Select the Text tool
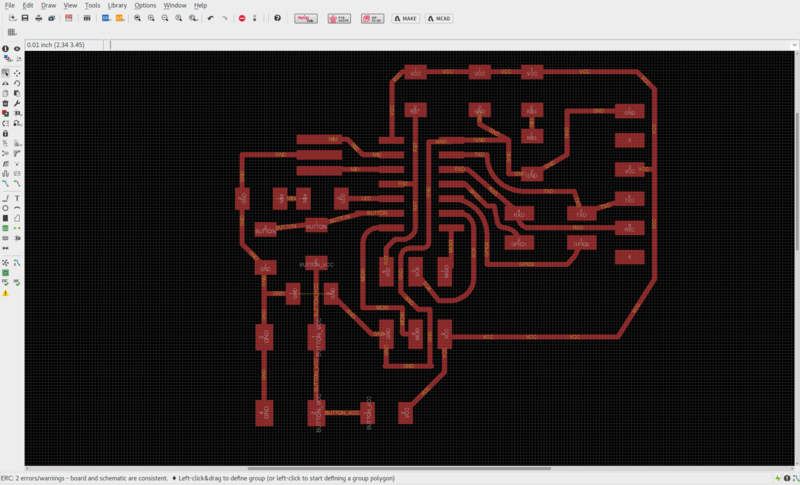This screenshot has width=800, height=485. tap(17, 198)
